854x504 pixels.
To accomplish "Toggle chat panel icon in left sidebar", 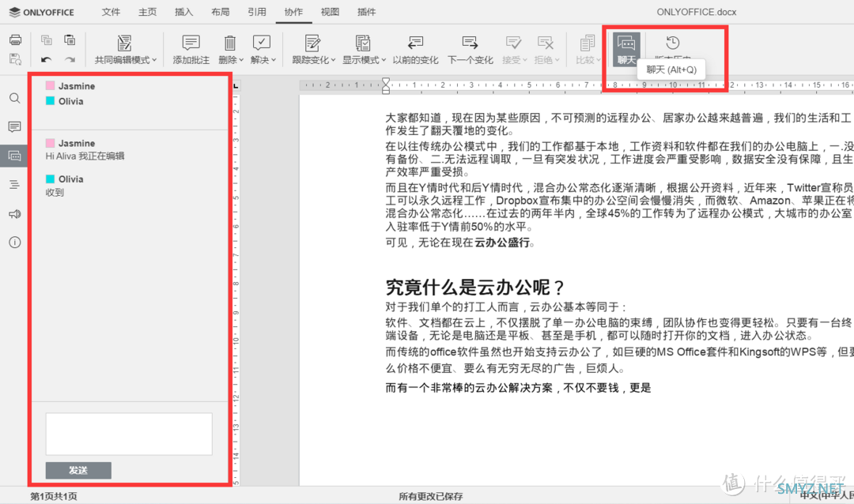I will (x=14, y=156).
